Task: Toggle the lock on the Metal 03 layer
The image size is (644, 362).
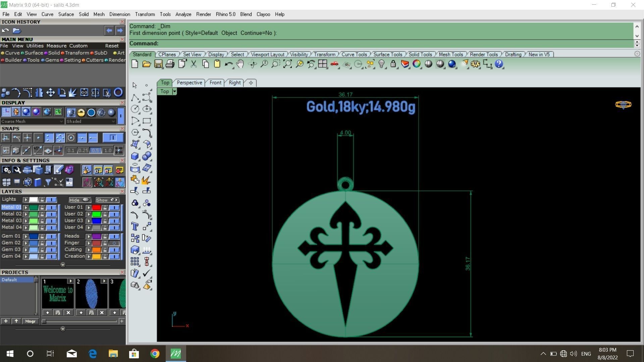Action: [x=42, y=221]
